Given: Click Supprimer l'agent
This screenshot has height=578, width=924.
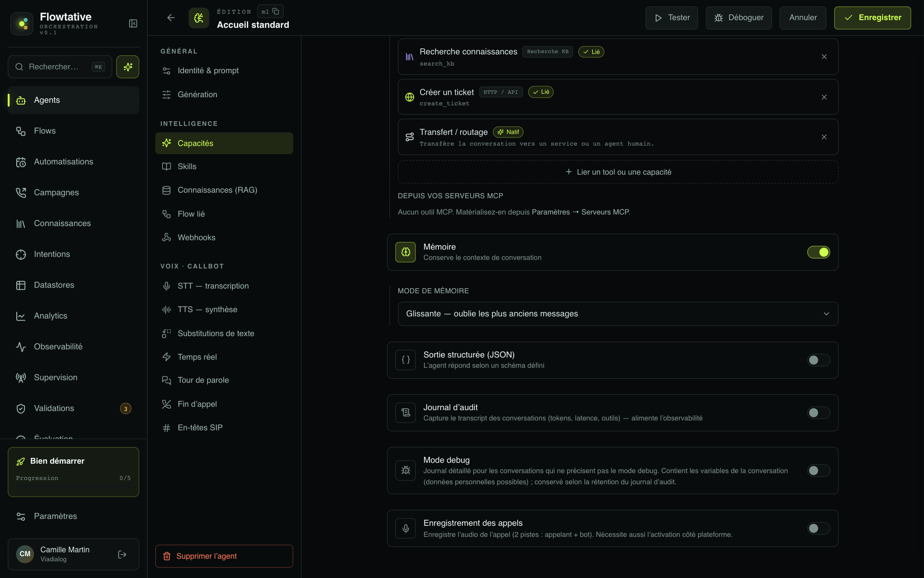Looking at the screenshot, I should point(224,556).
